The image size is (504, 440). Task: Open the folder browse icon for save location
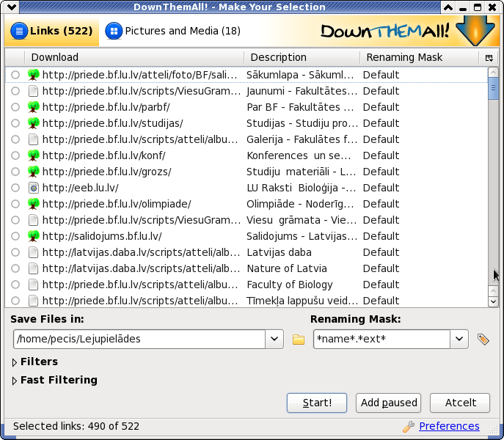click(x=299, y=339)
